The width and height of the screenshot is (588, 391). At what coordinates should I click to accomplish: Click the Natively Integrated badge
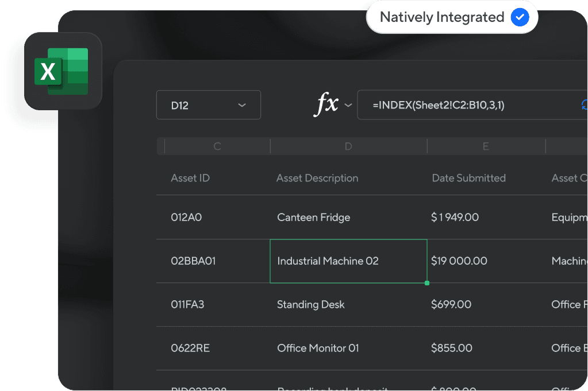tap(452, 17)
